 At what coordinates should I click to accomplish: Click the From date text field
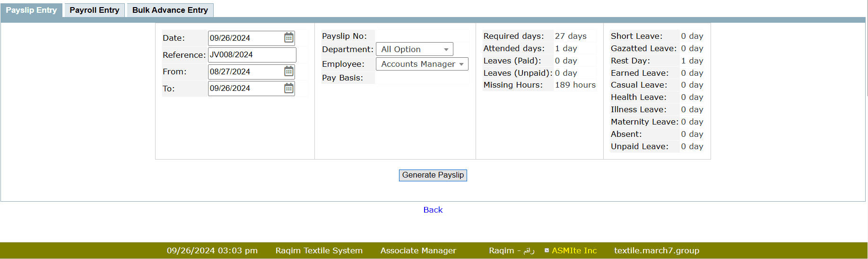pyautogui.click(x=245, y=71)
